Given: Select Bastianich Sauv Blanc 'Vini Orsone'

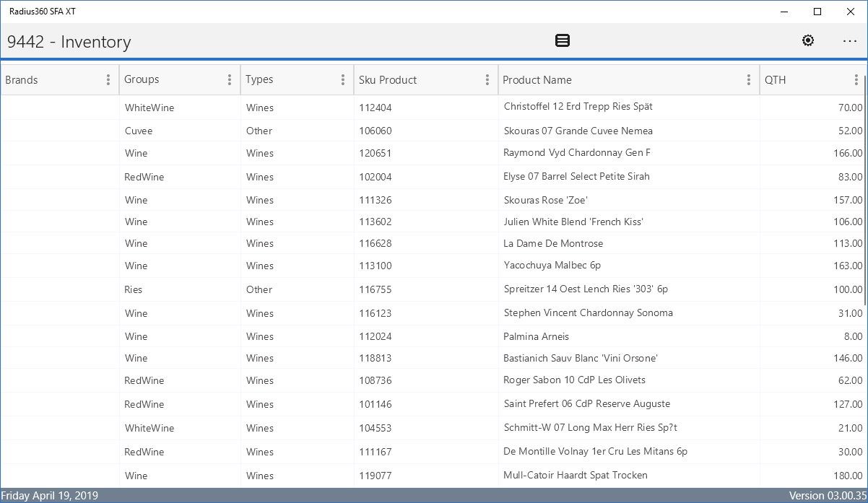Looking at the screenshot, I should (x=581, y=358).
